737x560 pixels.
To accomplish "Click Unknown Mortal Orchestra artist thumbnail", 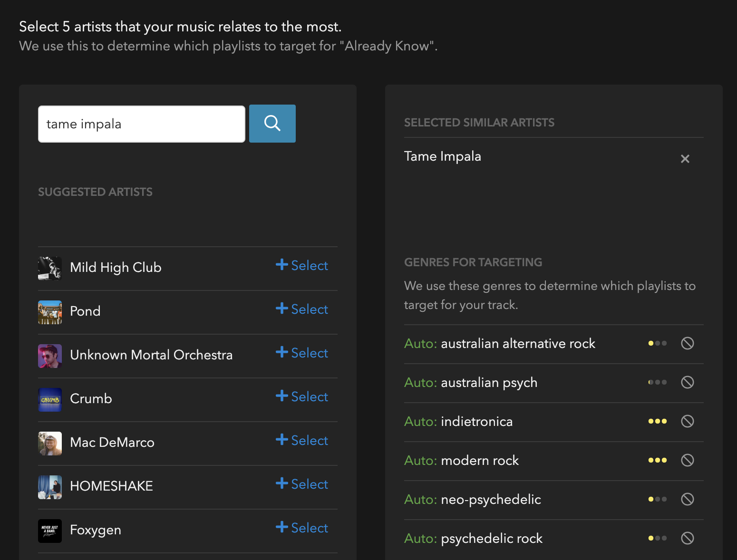I will [50, 356].
